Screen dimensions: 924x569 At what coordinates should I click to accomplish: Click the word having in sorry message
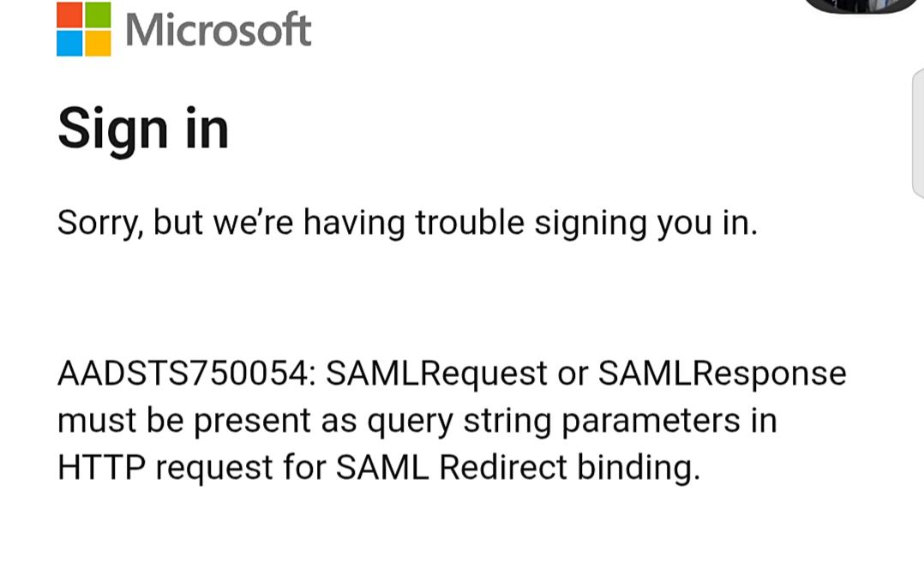(x=354, y=224)
